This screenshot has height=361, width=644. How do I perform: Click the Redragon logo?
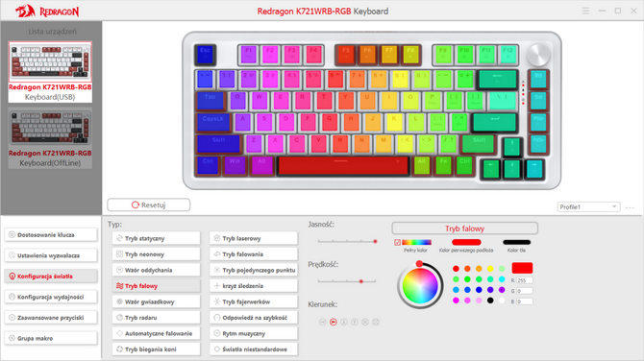(47, 12)
